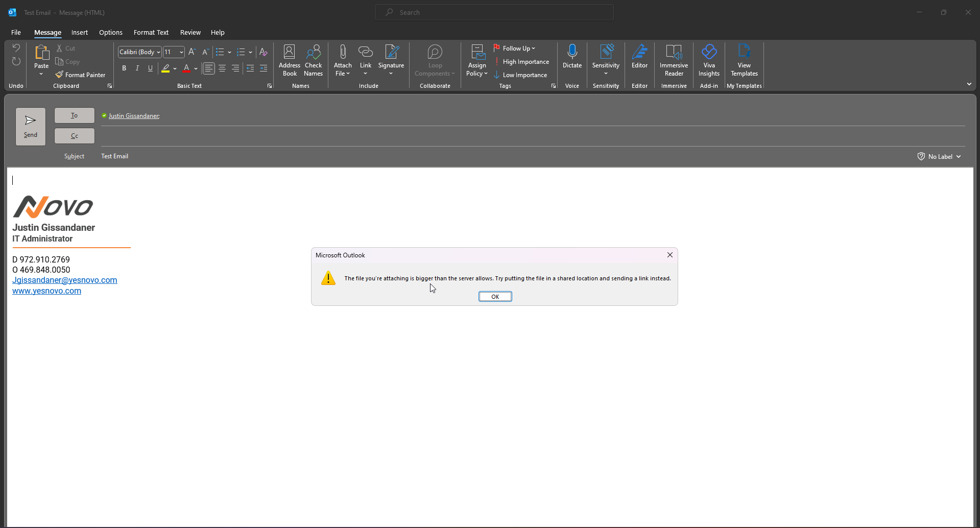Screen dimensions: 980x528
Task: Click OK in the Outlook warning
Action: [495, 296]
